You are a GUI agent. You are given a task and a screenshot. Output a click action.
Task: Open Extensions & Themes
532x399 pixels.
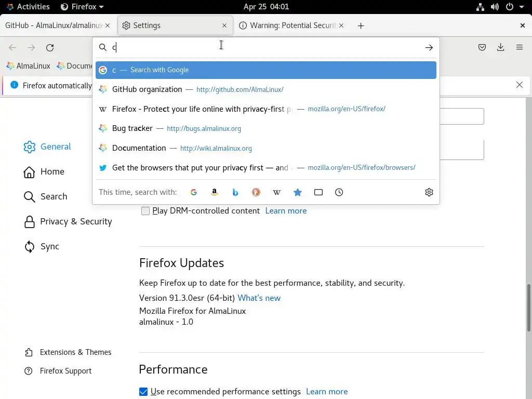point(68,353)
